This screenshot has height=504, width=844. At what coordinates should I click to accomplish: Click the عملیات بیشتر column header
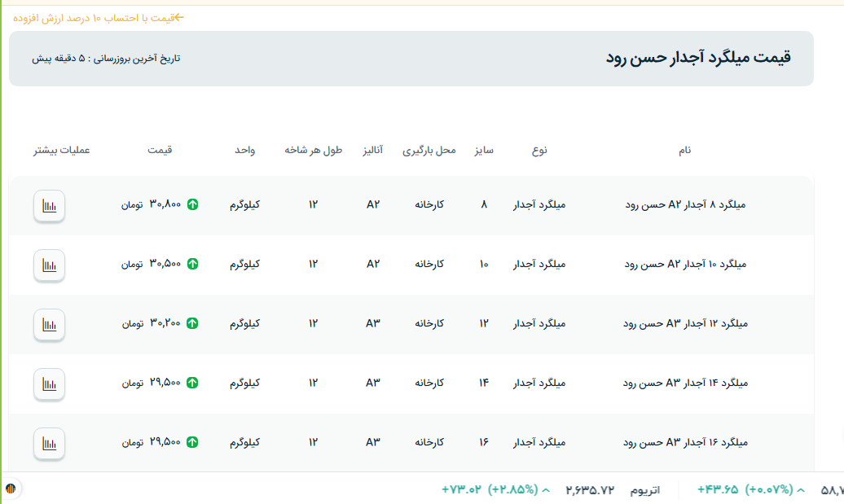point(62,151)
